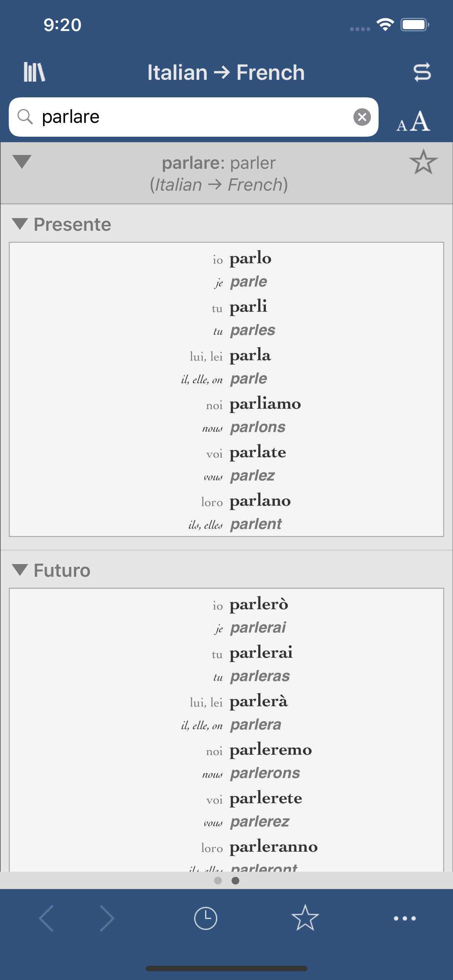Tap the font size AA icon
This screenshot has height=980, width=453.
point(413,122)
